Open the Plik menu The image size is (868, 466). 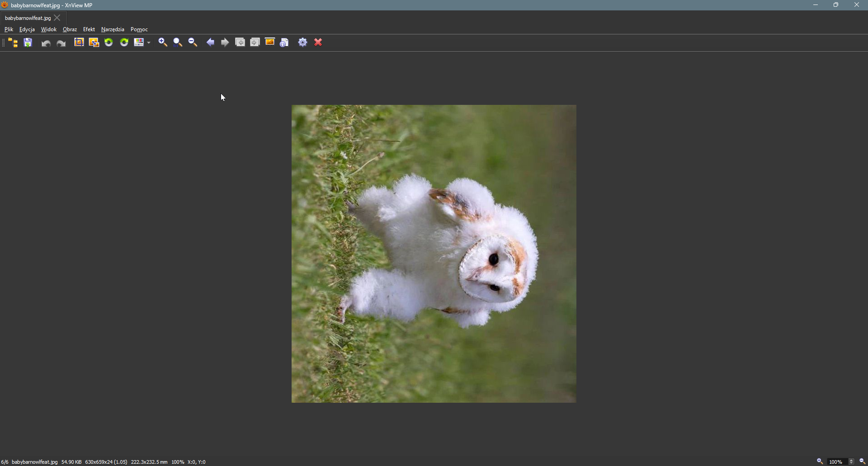pos(9,29)
